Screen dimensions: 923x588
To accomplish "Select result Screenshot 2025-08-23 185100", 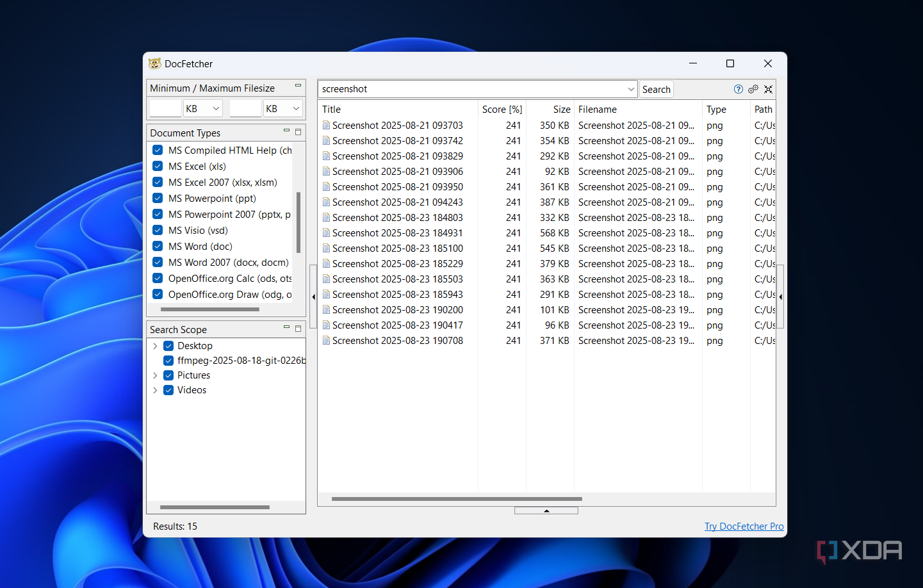I will pyautogui.click(x=397, y=249).
